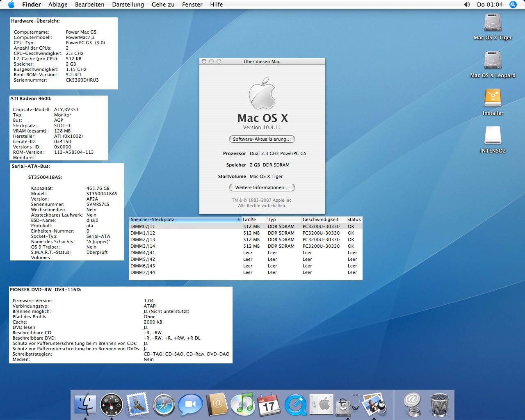Click the serial number CK5390DHRU3

[82, 80]
